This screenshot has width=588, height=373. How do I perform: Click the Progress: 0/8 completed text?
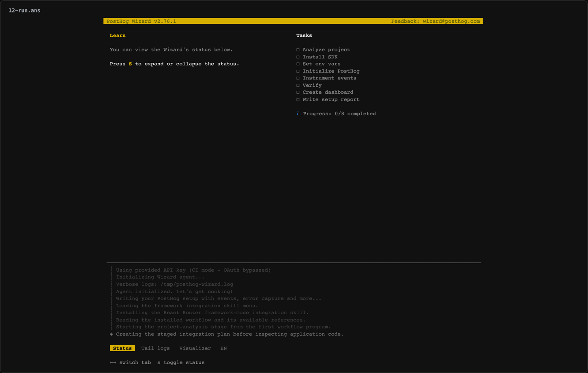pos(339,114)
